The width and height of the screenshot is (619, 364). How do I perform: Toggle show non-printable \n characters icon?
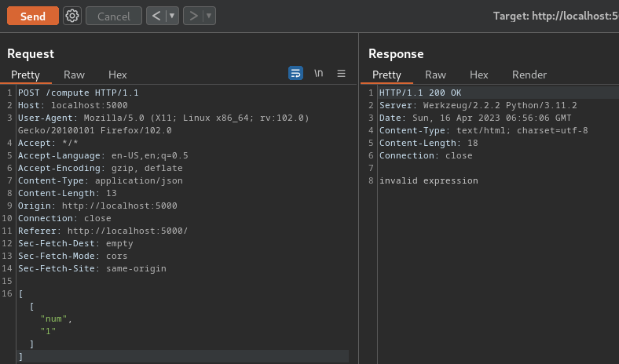pos(319,74)
